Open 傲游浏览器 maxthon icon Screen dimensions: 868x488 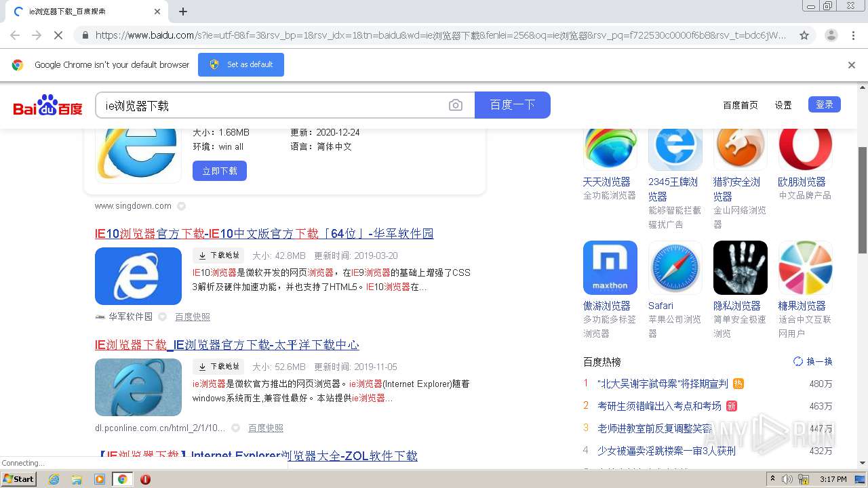coord(610,268)
